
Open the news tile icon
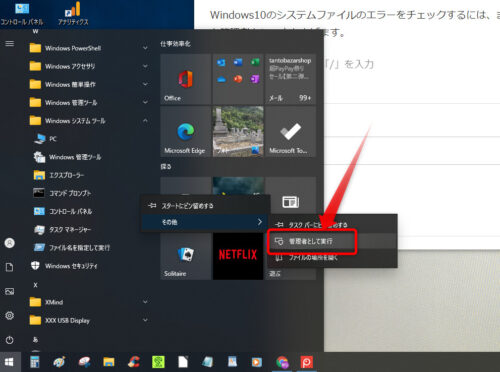click(x=291, y=202)
